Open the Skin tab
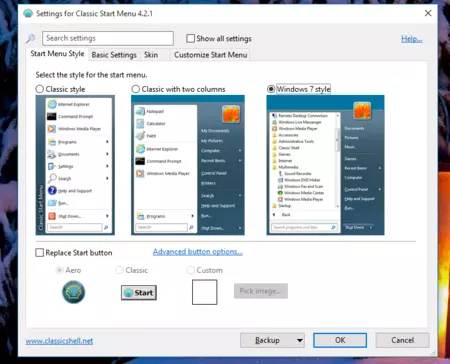Viewport: 450px width, 364px height. coord(151,55)
